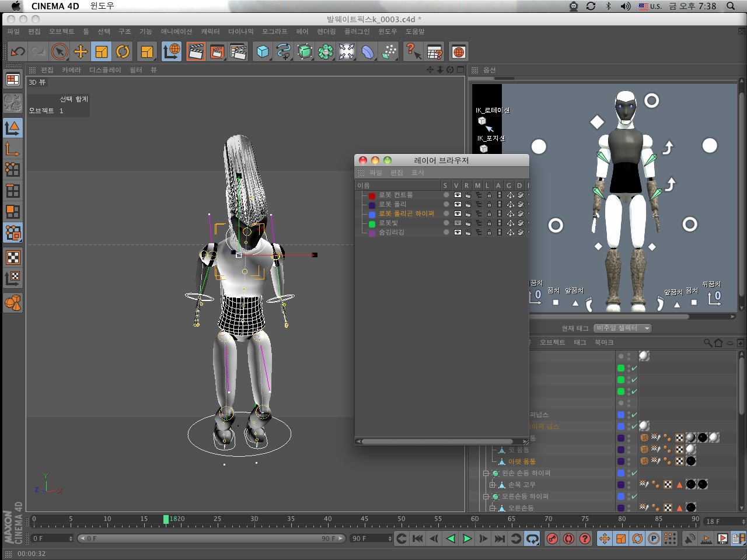This screenshot has width=747, height=560.
Task: Click Render Active View clapperboard icon
Action: (x=196, y=51)
